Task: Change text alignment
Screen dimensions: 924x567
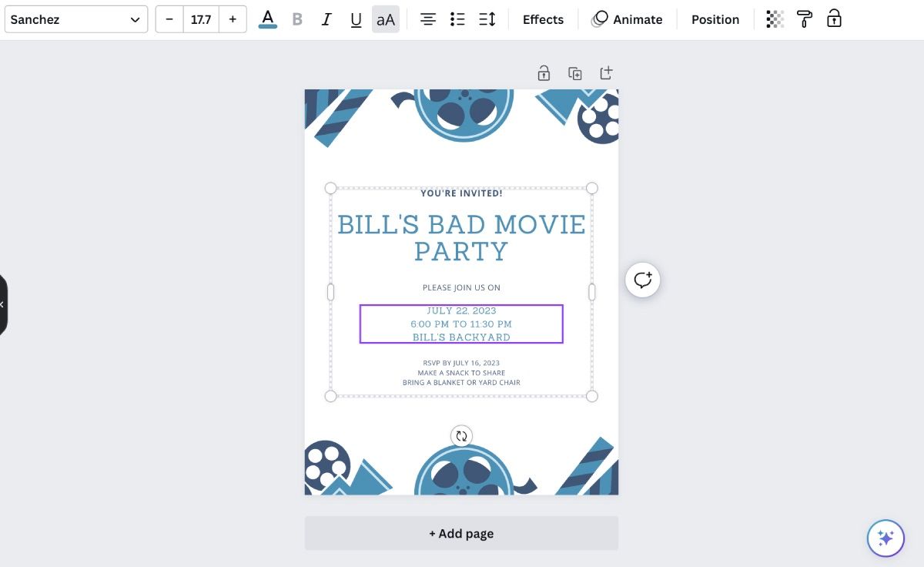Action: 428,19
